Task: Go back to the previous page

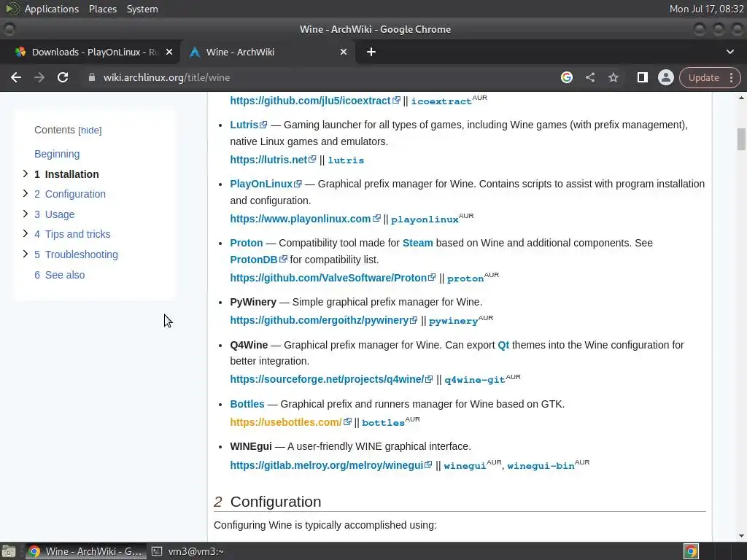Action: (16, 77)
